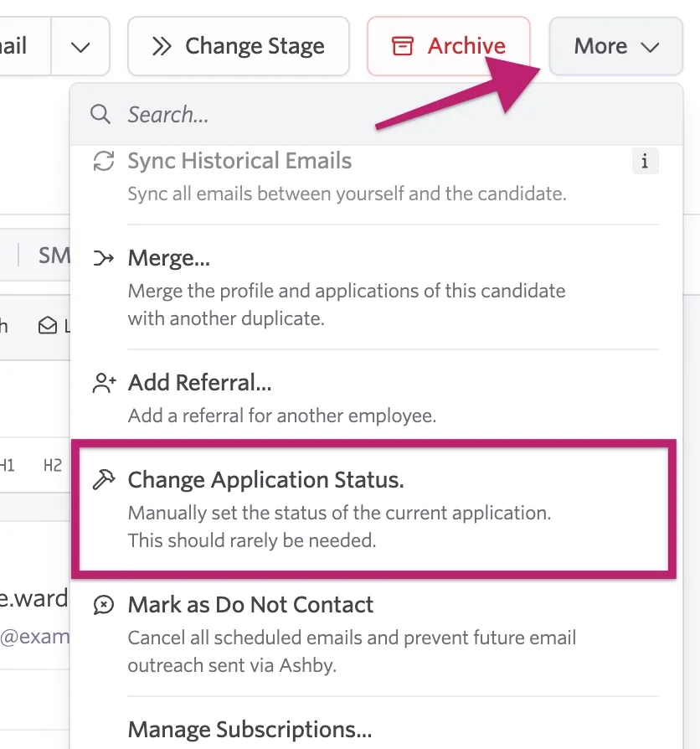Click the add-person referral icon

point(104,383)
